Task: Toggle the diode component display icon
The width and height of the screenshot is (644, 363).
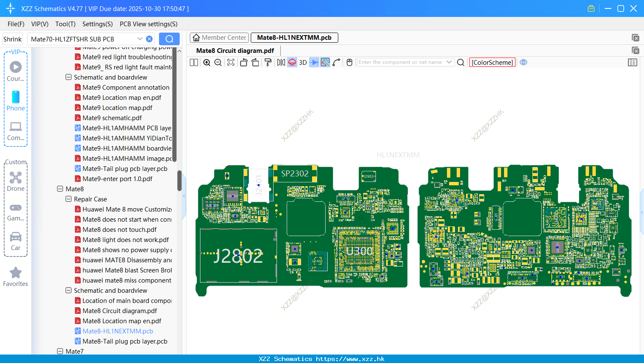Action: [x=314, y=62]
